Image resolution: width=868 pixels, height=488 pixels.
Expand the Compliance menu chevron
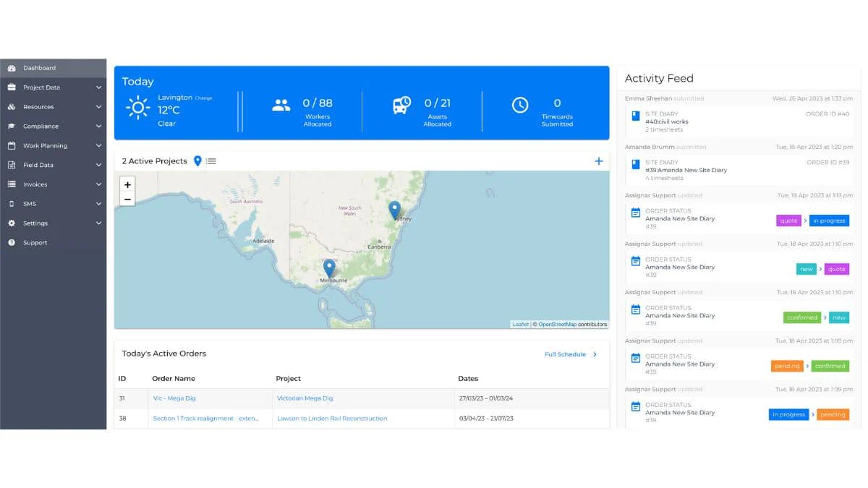tap(98, 127)
